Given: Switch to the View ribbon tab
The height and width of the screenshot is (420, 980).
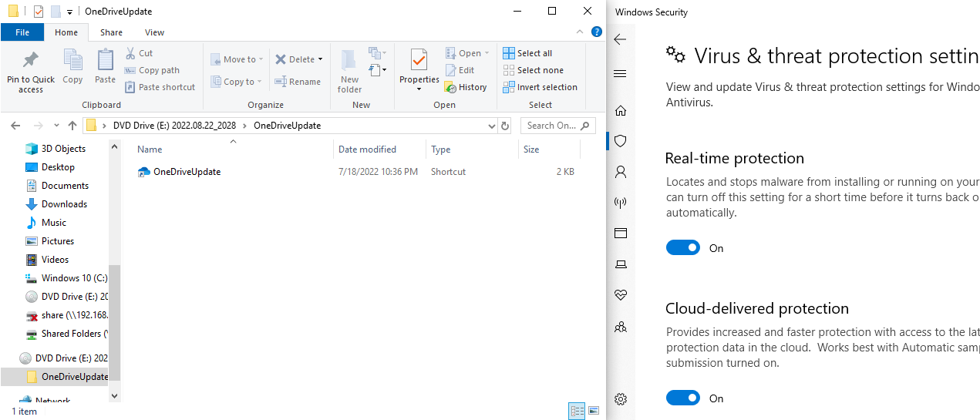Looking at the screenshot, I should click(x=154, y=32).
